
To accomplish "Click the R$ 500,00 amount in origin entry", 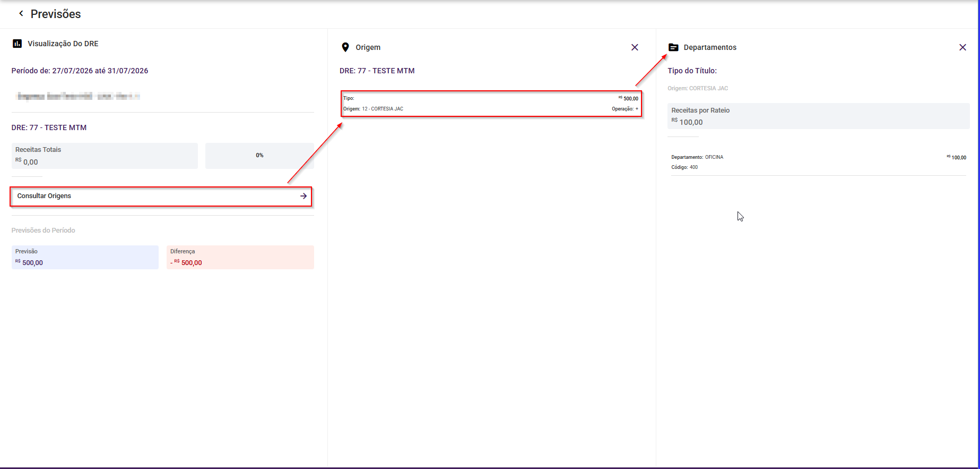I will pyautogui.click(x=628, y=98).
